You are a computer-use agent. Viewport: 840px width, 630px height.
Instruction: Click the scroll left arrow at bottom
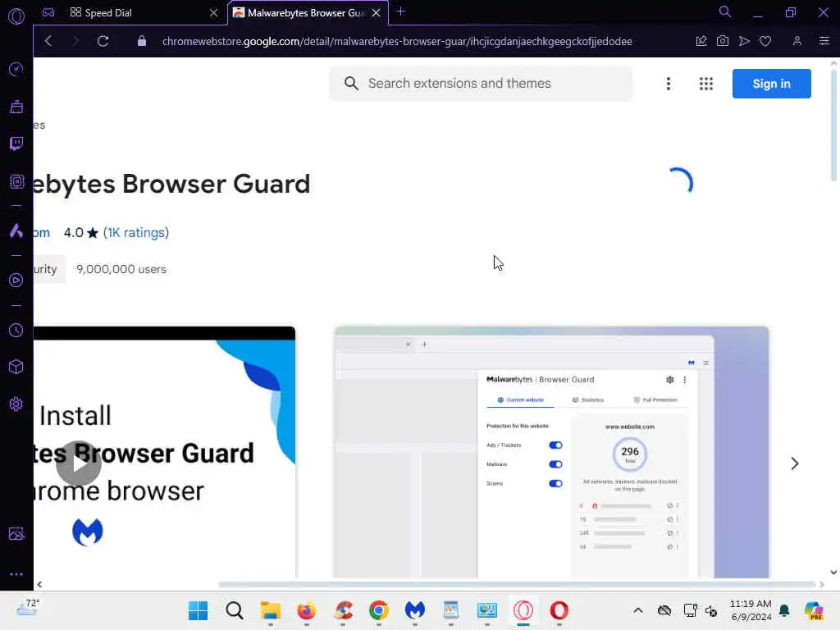point(39,584)
